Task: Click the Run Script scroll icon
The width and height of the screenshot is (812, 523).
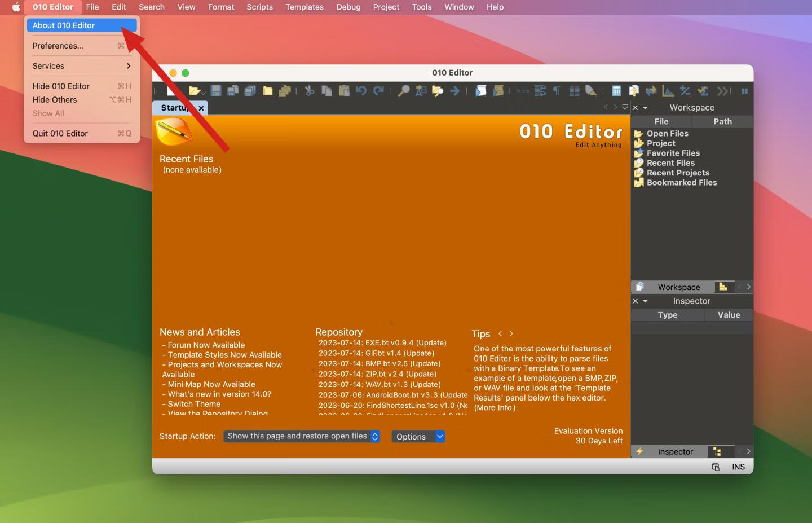Action: 480,91
